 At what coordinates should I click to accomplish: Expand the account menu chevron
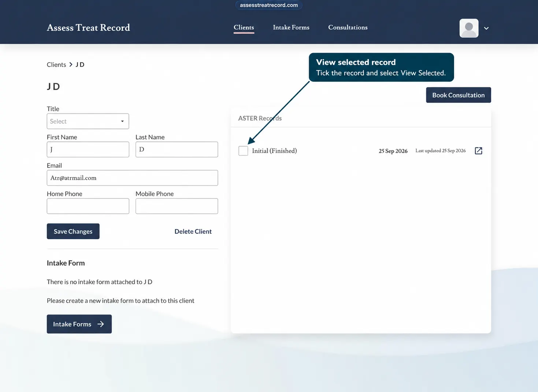tap(486, 28)
